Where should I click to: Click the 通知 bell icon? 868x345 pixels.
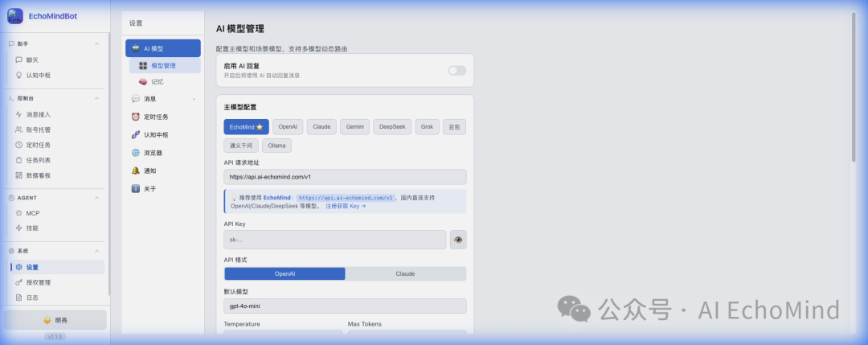coord(136,170)
